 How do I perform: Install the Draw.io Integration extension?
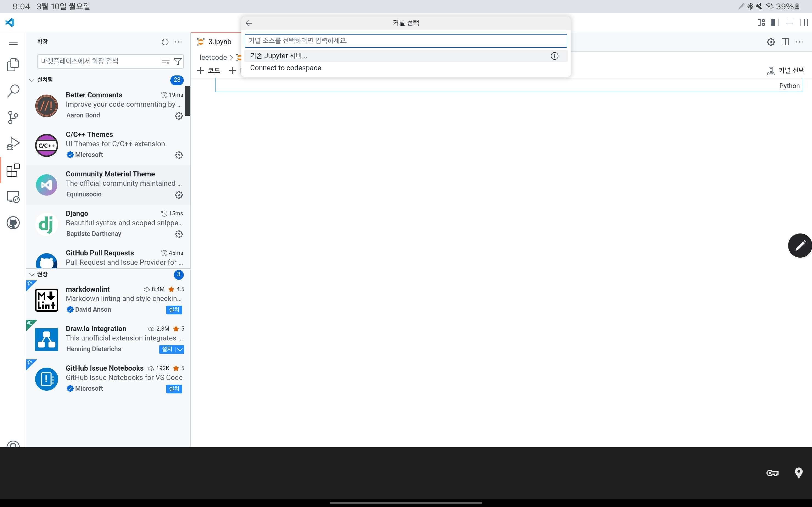coord(167,350)
